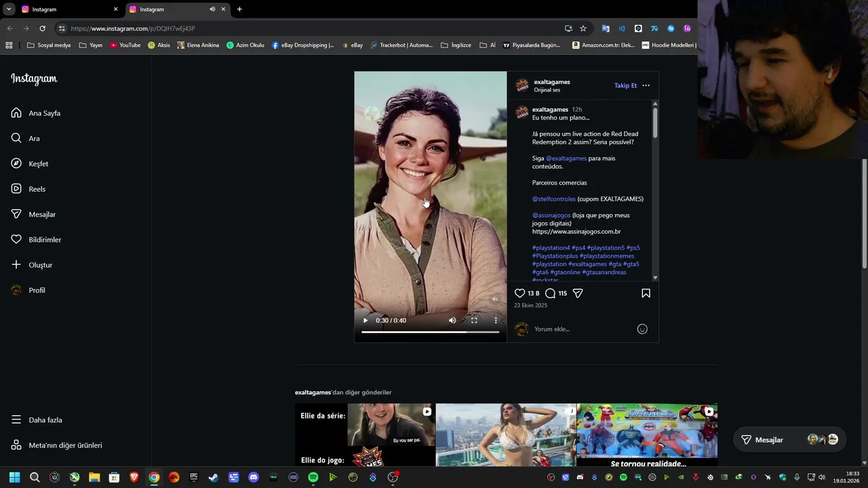Open the Sosyal medya bookmark folder

point(49,45)
